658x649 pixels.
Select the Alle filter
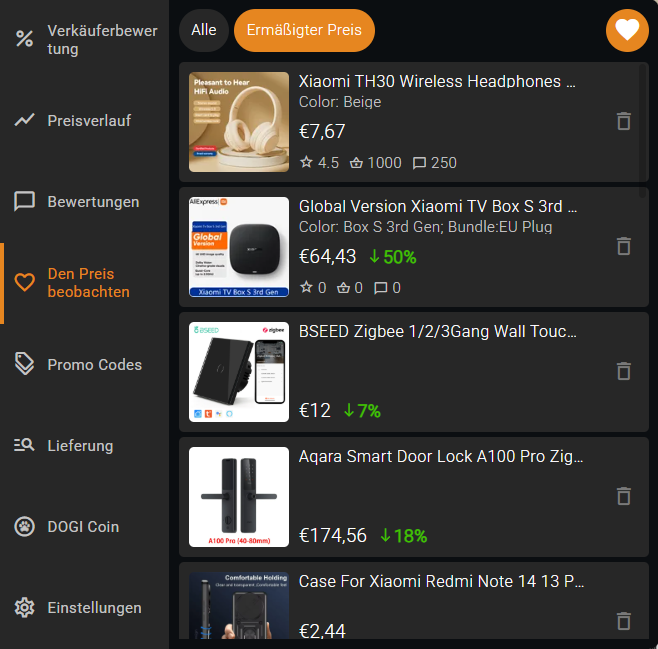204,30
